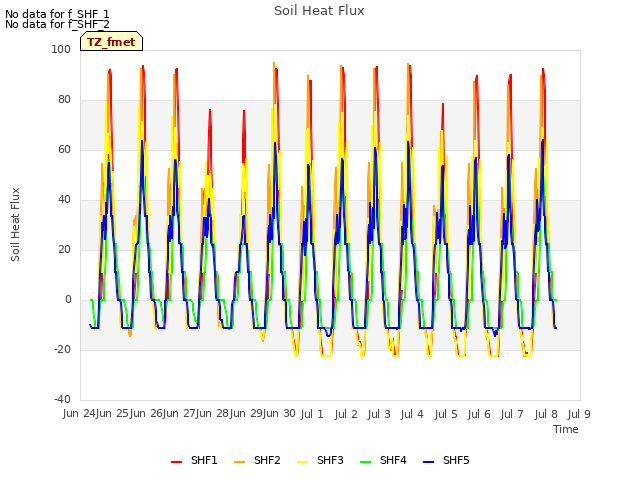
Task: Click the Jul 6 x-axis date label
Action: [479, 415]
